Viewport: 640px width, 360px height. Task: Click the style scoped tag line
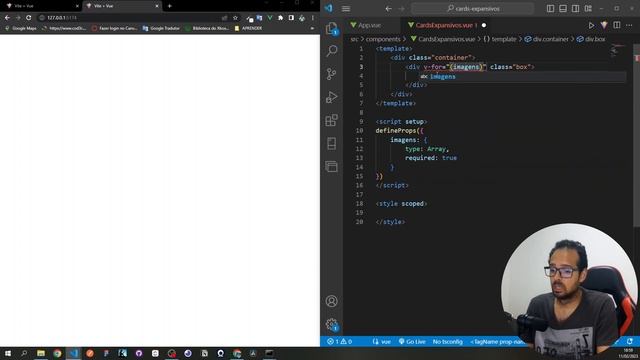[x=401, y=204]
